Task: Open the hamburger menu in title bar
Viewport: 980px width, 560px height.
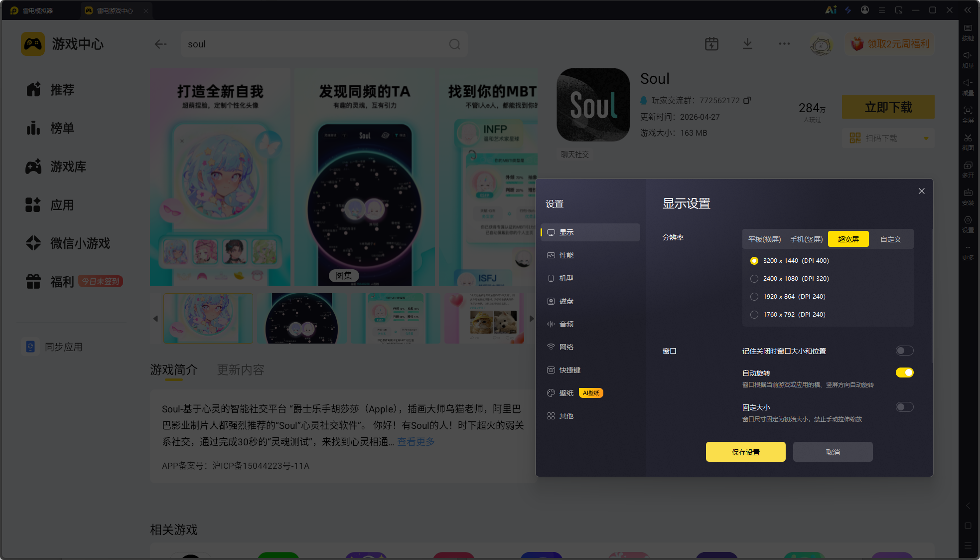Action: point(882,10)
